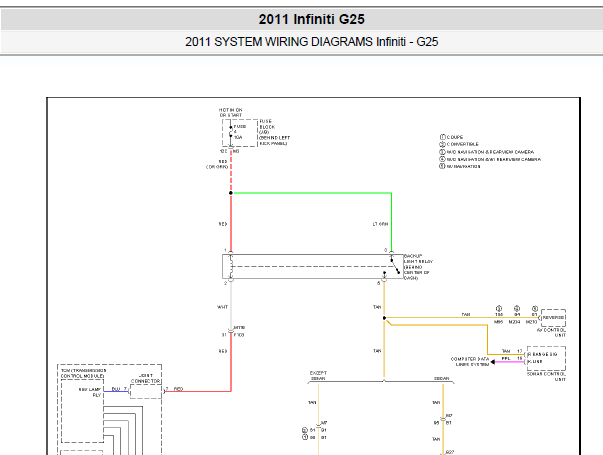Click the legend entry numbered 3 about rearview camera

pyautogui.click(x=487, y=152)
